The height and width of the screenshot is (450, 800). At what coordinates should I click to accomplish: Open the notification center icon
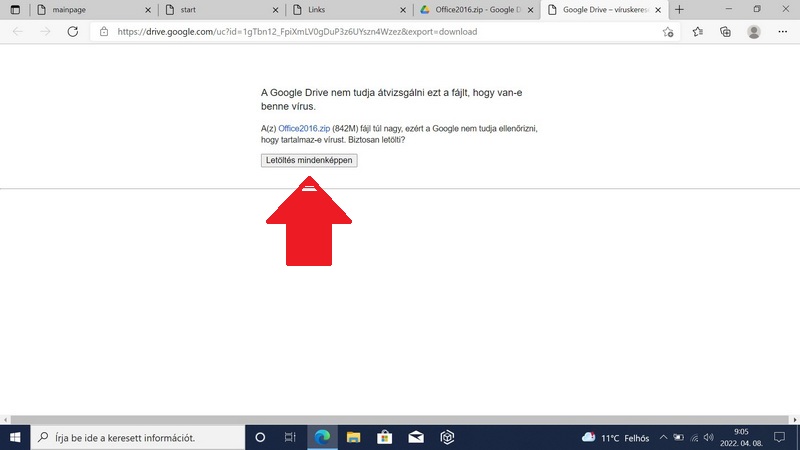coord(779,437)
